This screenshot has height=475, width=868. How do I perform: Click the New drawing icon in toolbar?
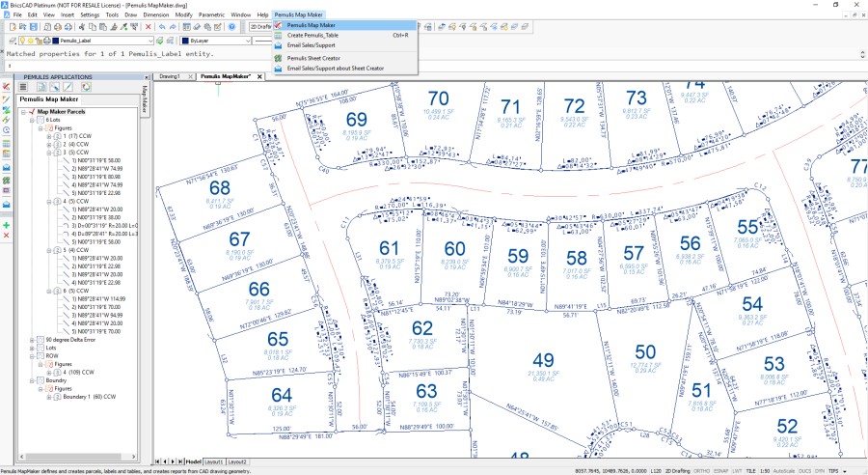[13, 27]
